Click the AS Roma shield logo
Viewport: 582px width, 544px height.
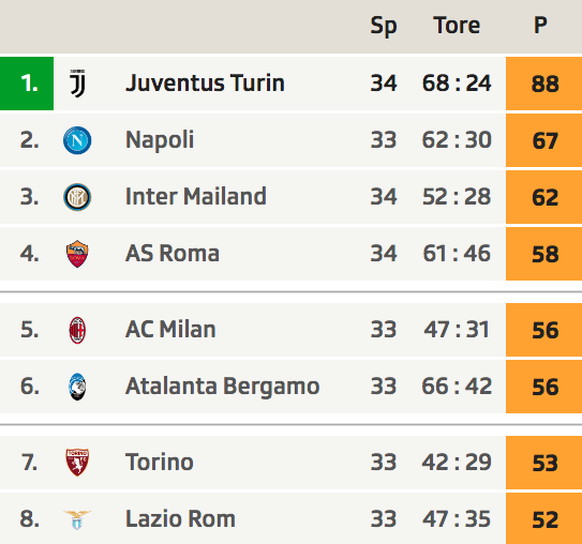coord(77,254)
